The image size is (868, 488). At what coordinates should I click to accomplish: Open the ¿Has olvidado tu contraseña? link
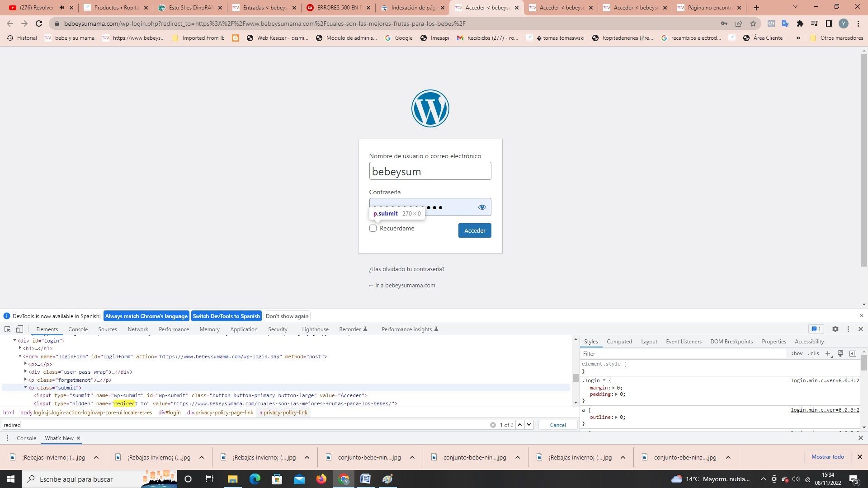coord(406,269)
